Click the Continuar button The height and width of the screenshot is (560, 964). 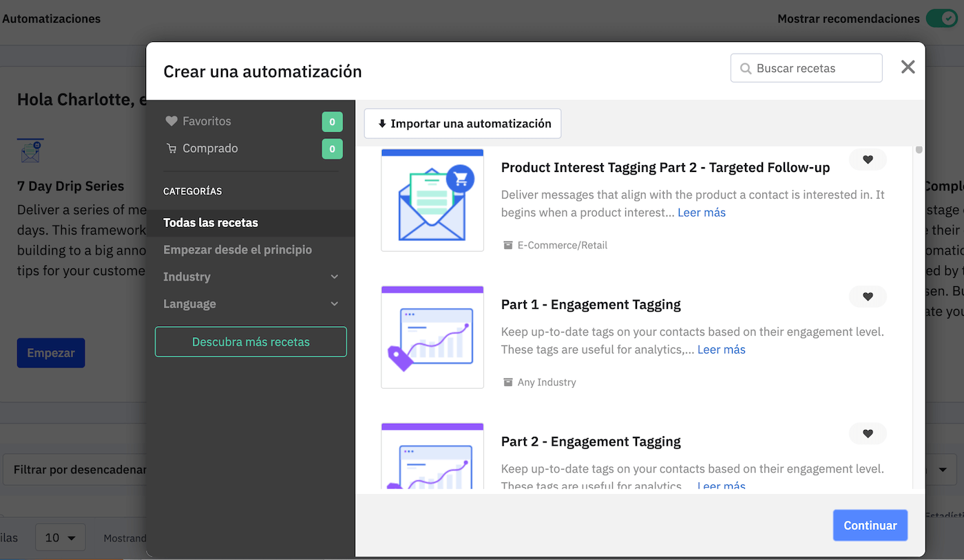[x=870, y=525]
